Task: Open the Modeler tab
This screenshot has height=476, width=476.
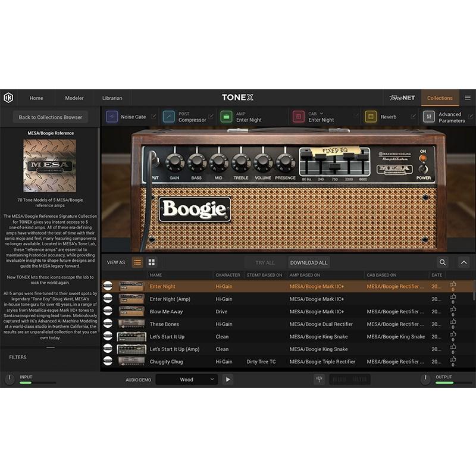Action: pyautogui.click(x=74, y=98)
